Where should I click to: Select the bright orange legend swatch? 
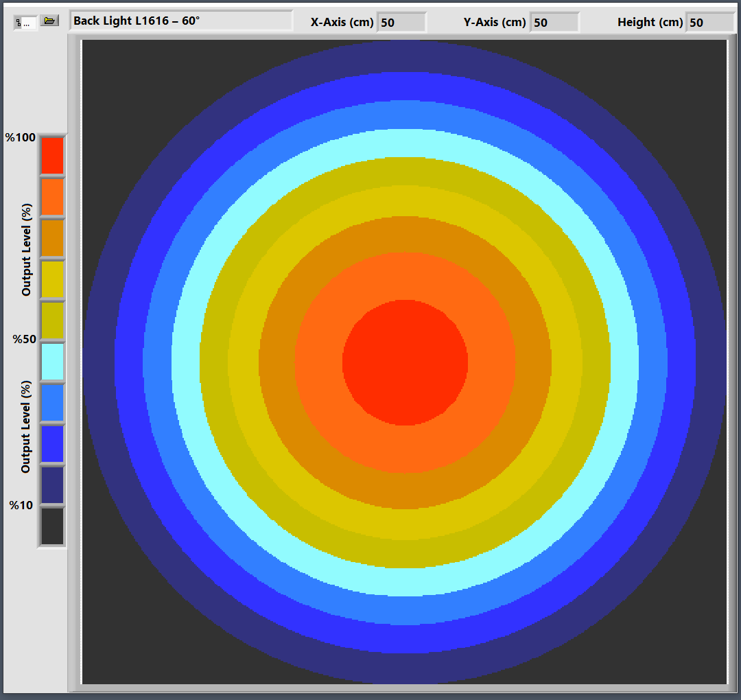[x=52, y=197]
